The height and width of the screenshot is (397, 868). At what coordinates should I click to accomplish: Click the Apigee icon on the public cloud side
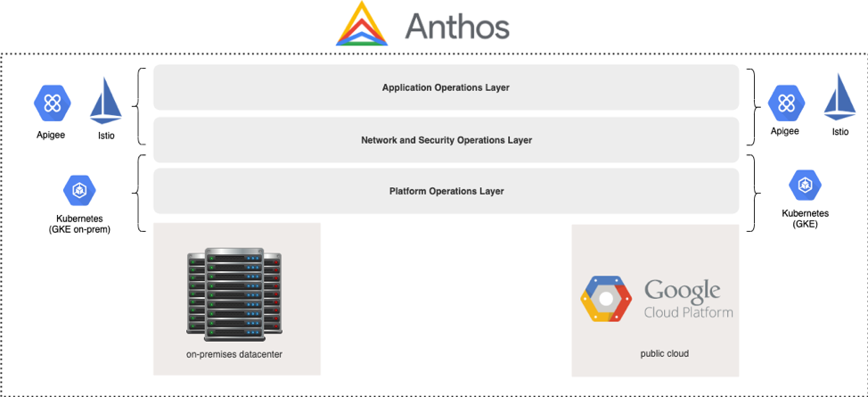click(786, 103)
